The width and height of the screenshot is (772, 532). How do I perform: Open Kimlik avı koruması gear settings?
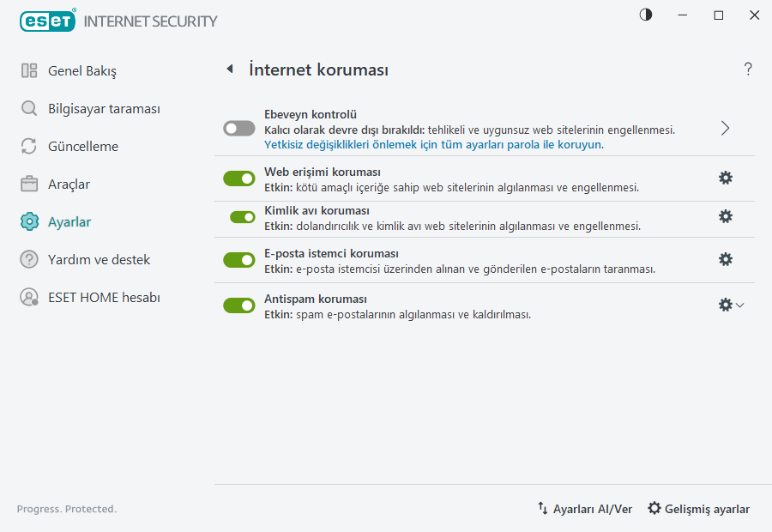(726, 216)
